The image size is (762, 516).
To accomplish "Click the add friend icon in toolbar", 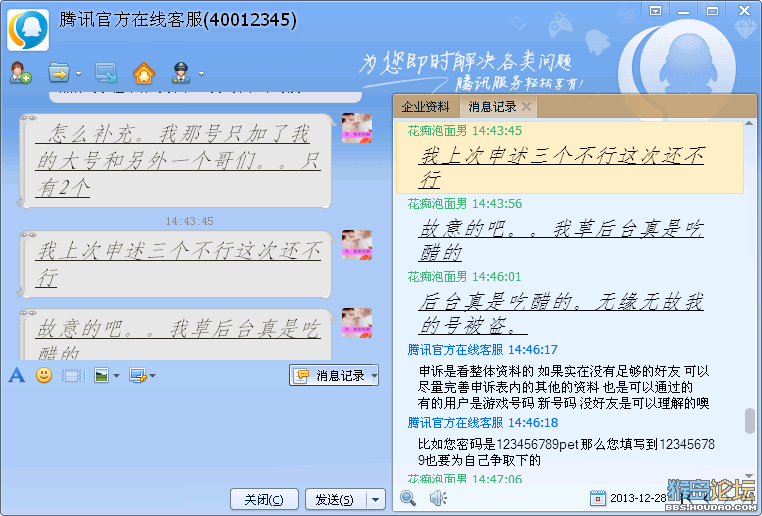I will point(21,73).
